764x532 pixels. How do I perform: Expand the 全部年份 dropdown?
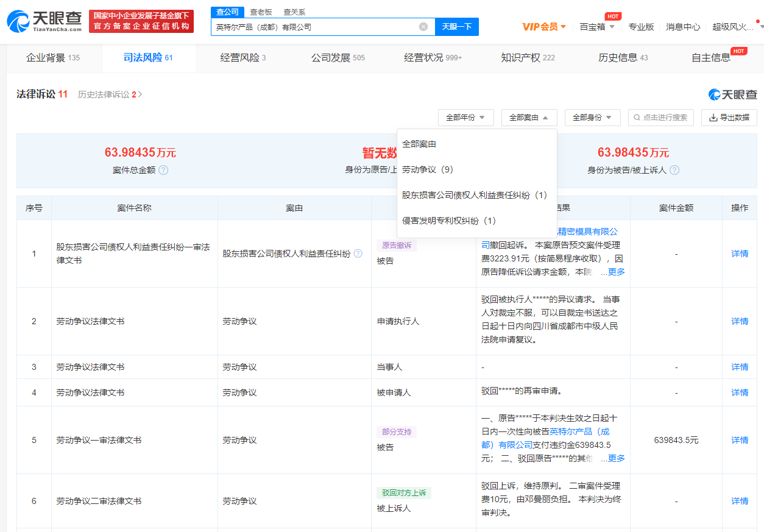pos(465,118)
